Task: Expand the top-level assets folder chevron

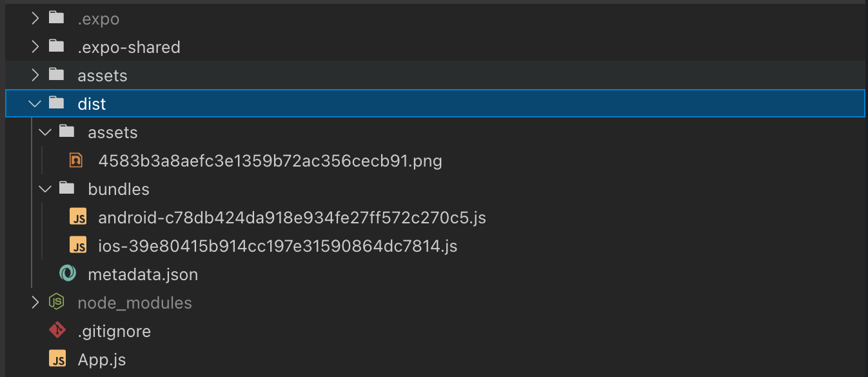Action: click(x=35, y=76)
